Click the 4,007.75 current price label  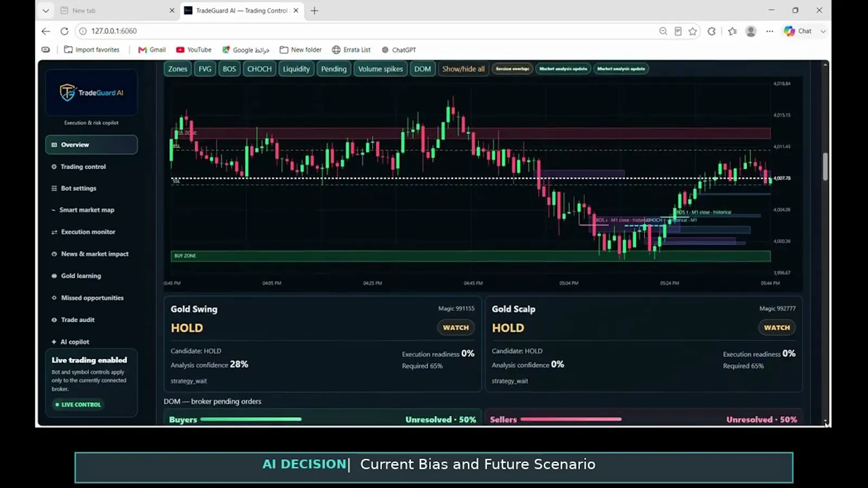pos(782,178)
